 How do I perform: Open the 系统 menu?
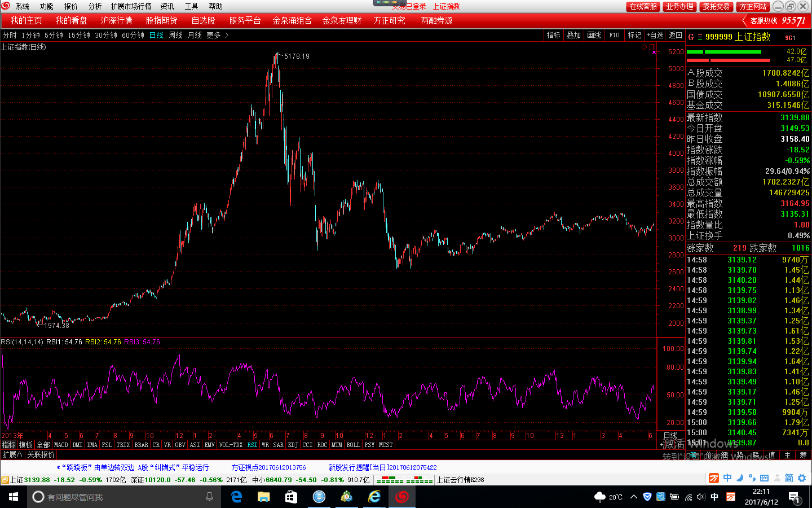23,6
